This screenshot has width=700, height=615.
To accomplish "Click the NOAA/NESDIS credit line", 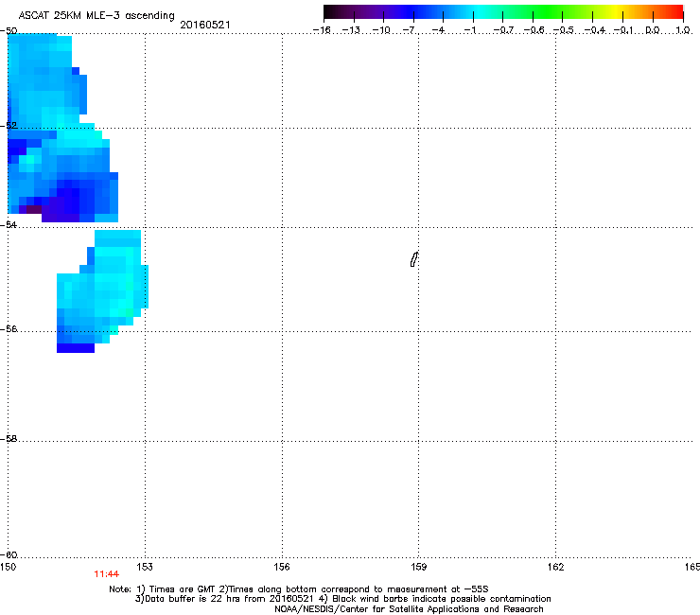I will (x=409, y=609).
